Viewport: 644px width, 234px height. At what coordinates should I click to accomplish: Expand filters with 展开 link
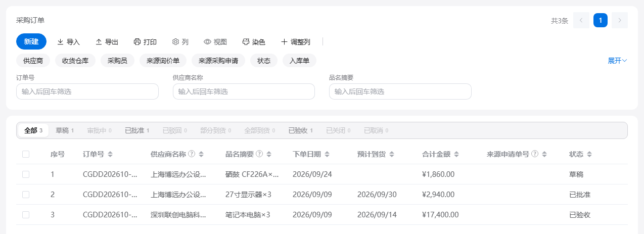617,61
